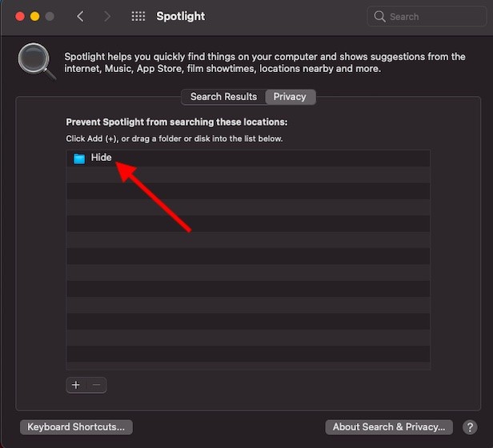Go back with the left chevron arrow

pyautogui.click(x=81, y=16)
